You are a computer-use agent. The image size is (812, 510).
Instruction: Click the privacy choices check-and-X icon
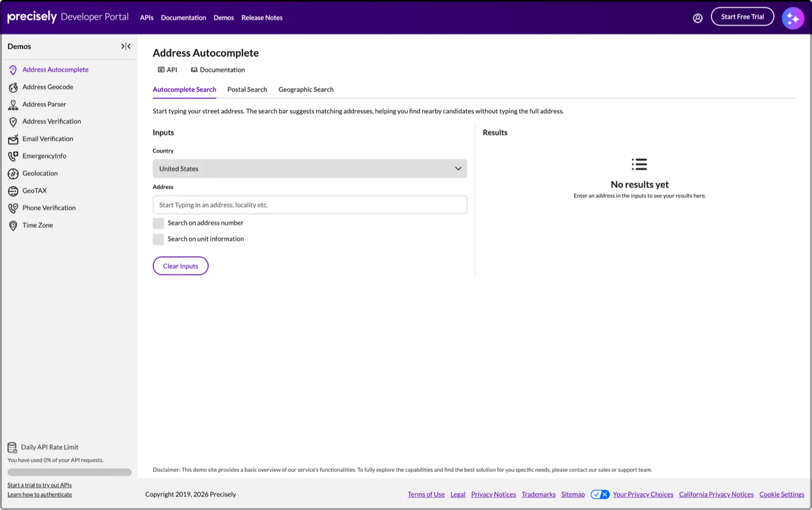(x=600, y=494)
